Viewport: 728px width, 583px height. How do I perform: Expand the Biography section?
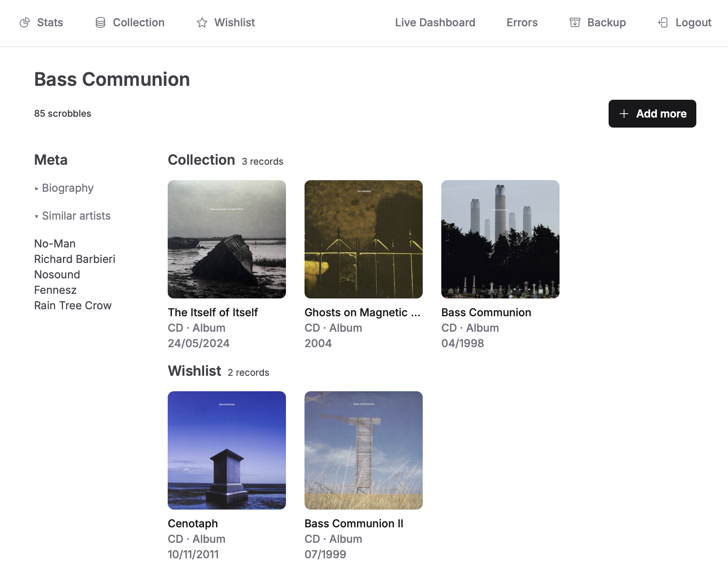[x=64, y=188]
